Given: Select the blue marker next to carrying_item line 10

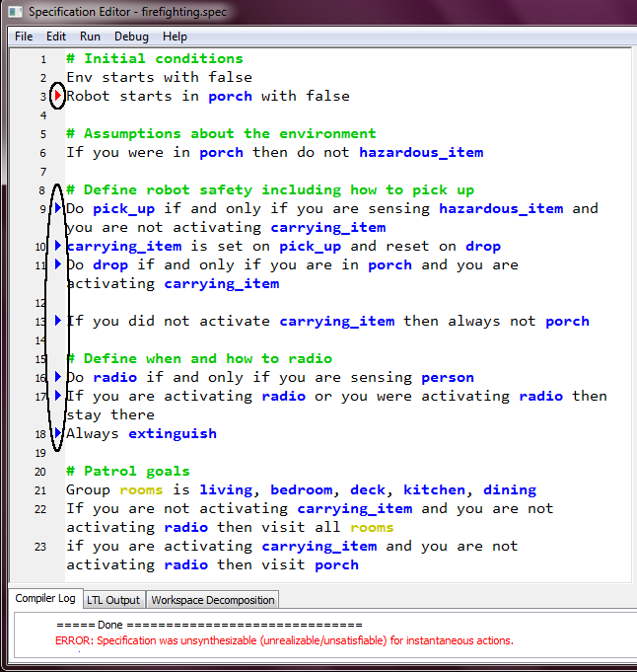Looking at the screenshot, I should tap(58, 246).
